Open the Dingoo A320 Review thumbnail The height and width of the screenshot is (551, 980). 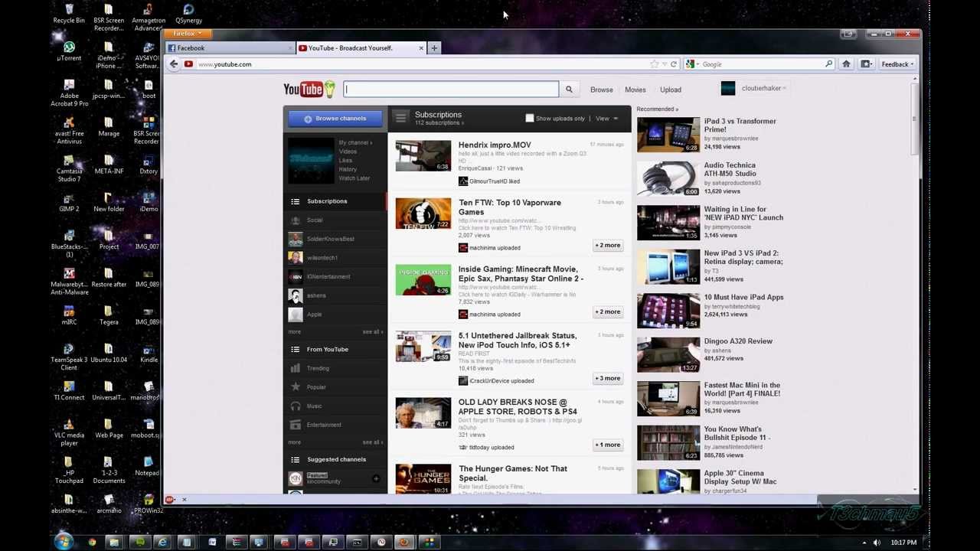point(668,355)
